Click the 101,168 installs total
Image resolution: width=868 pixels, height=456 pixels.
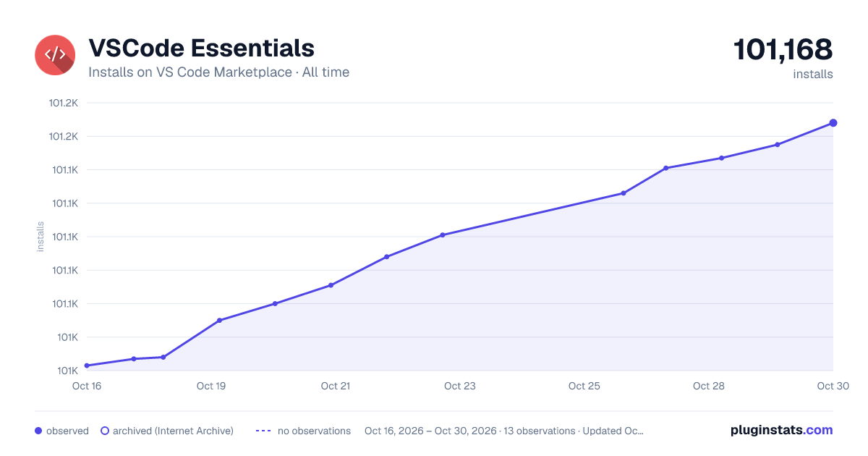783,50
